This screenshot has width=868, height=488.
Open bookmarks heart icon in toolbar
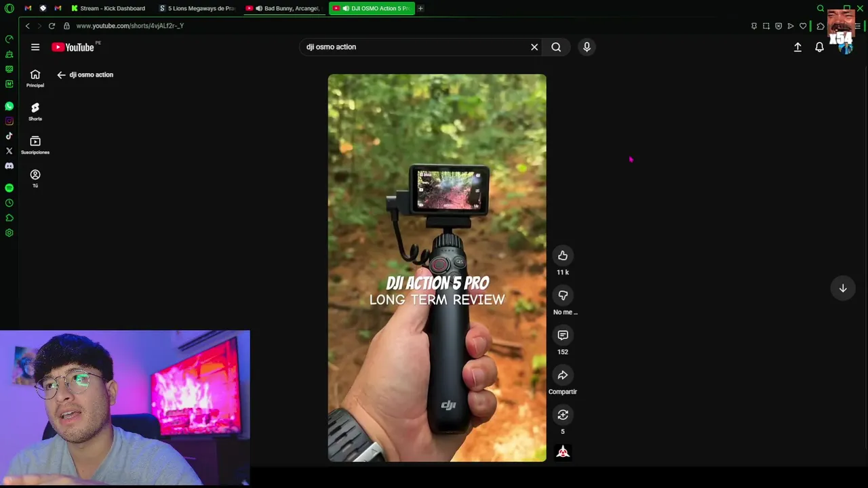pos(803,26)
